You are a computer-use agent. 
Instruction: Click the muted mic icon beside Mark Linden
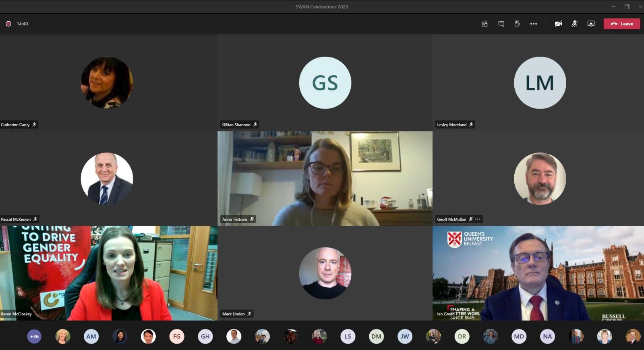tap(249, 314)
